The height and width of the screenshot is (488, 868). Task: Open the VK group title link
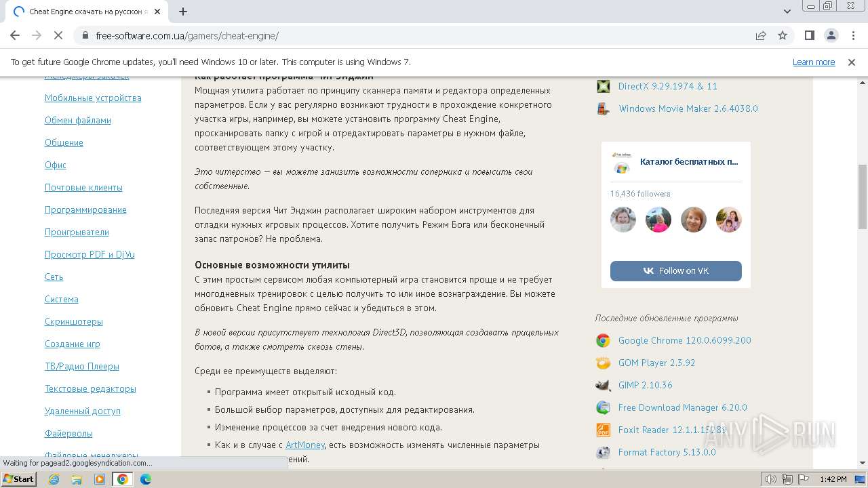coord(689,161)
